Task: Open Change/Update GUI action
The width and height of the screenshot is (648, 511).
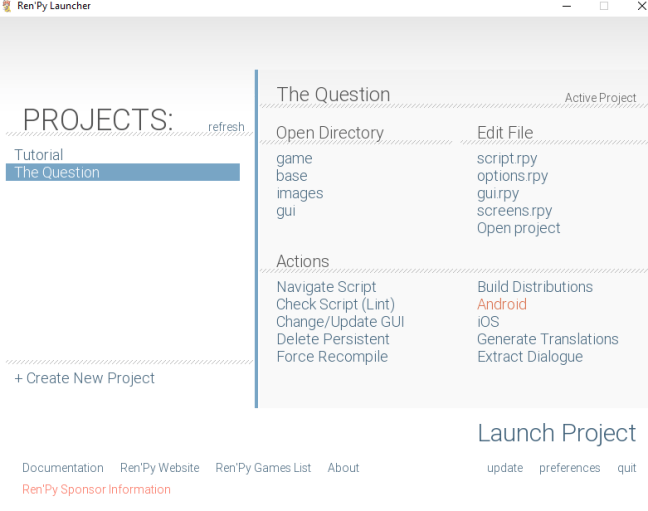Action: click(x=340, y=322)
